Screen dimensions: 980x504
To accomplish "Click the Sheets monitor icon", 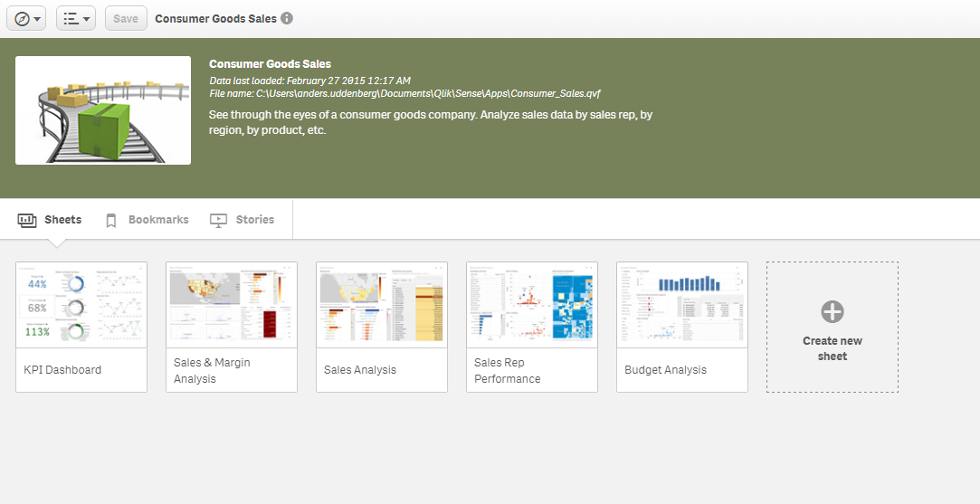I will click(x=27, y=220).
